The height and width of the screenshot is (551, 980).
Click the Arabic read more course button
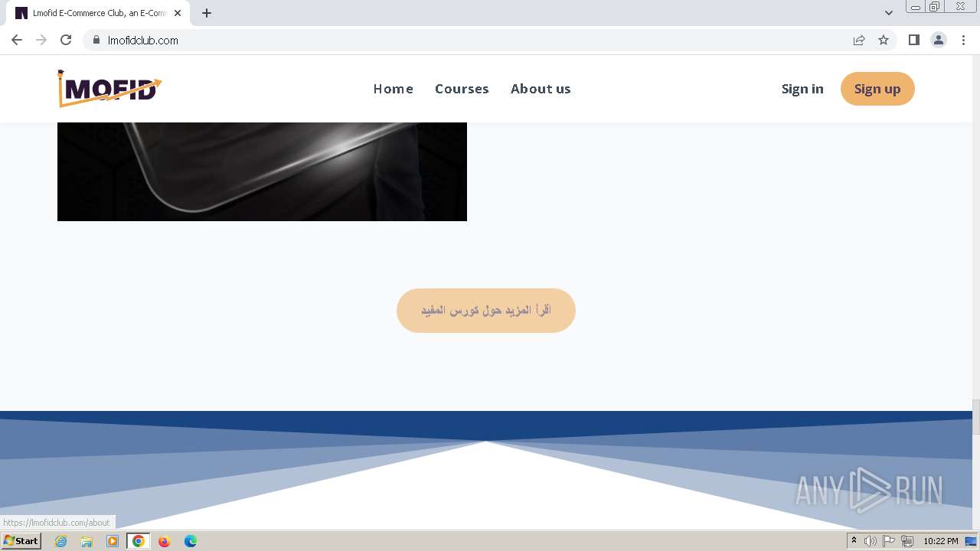[x=486, y=311]
